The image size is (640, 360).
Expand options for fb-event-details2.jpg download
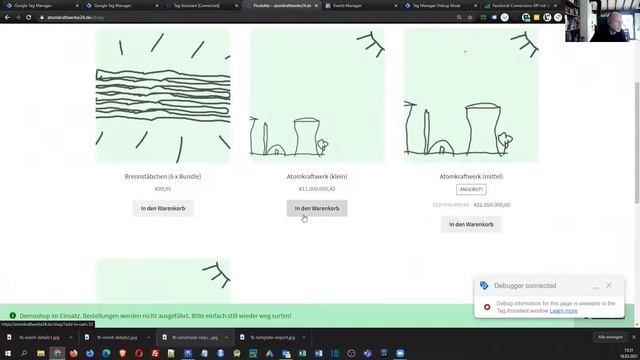[148, 338]
